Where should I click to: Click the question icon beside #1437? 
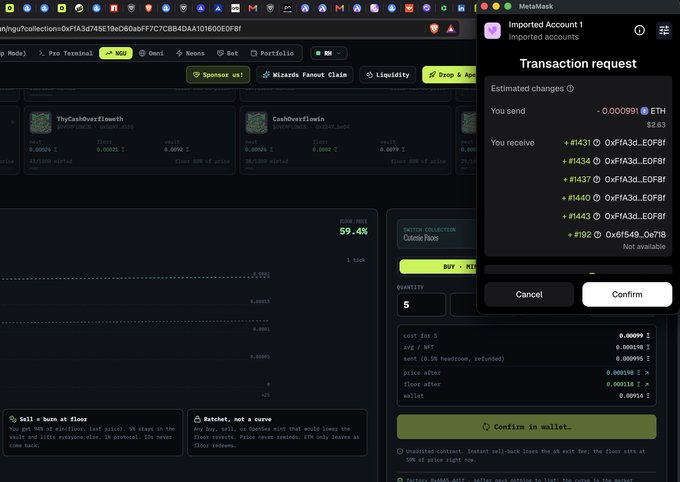point(597,180)
